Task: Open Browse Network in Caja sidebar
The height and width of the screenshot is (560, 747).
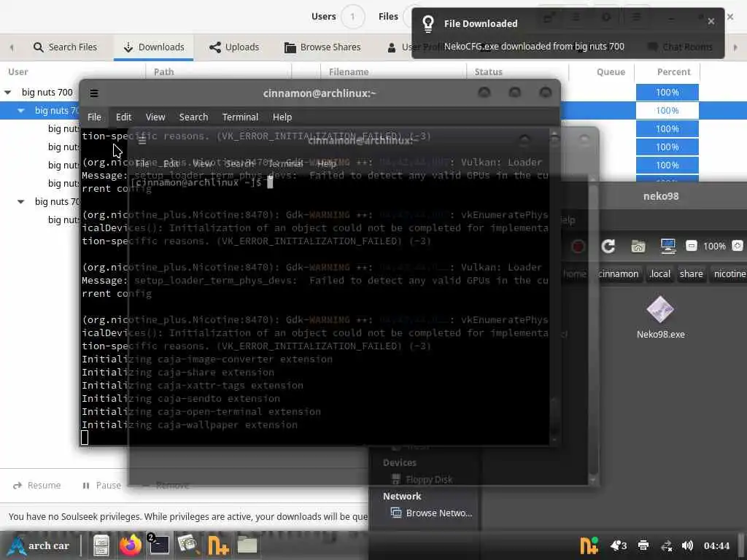Action: (x=431, y=513)
